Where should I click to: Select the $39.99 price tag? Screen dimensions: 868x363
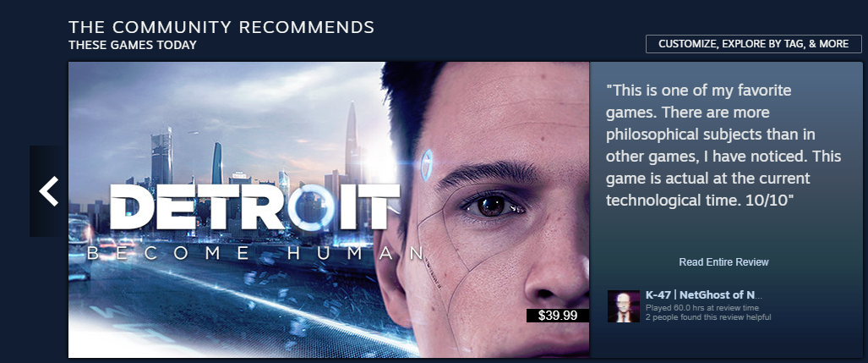pos(558,316)
